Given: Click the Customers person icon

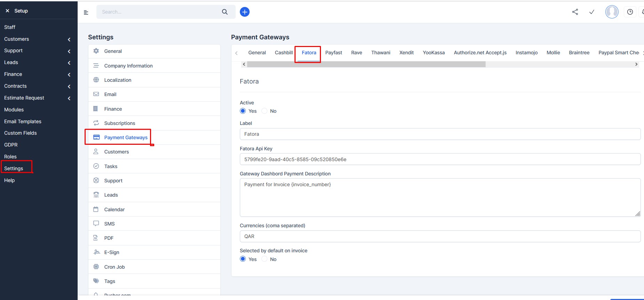Looking at the screenshot, I should pyautogui.click(x=96, y=151).
